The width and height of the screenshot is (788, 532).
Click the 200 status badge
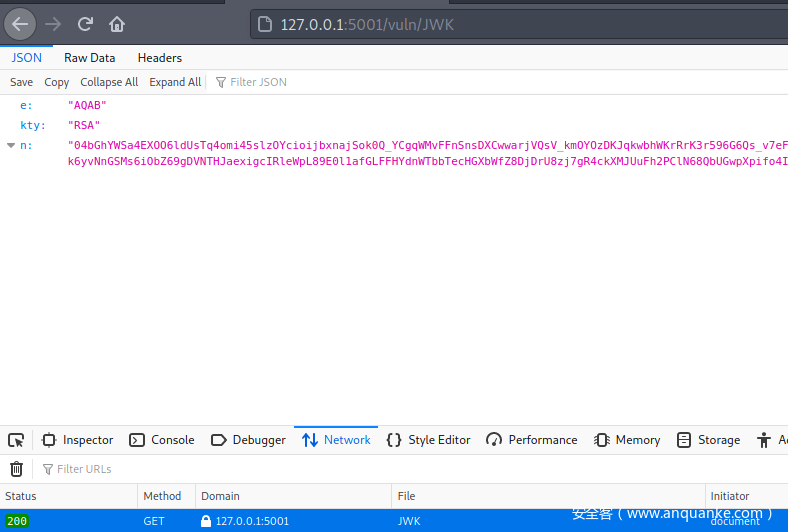[17, 521]
